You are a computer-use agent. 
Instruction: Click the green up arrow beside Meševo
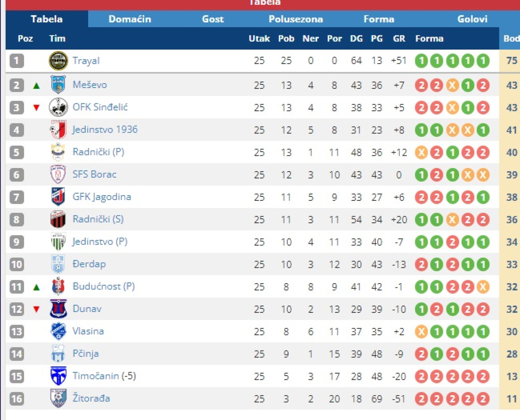tap(37, 85)
